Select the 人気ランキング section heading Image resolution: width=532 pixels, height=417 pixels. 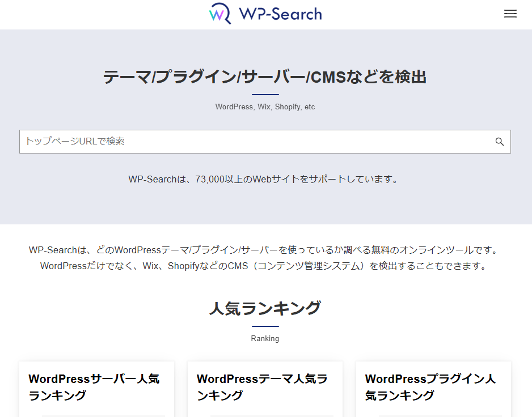pyautogui.click(x=265, y=308)
